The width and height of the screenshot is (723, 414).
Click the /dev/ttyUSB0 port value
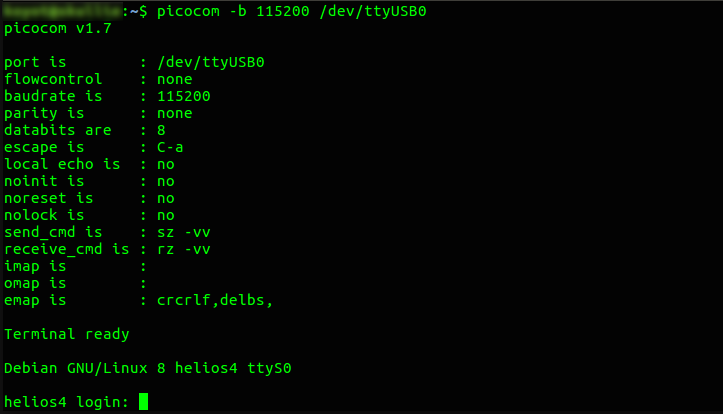pyautogui.click(x=211, y=62)
